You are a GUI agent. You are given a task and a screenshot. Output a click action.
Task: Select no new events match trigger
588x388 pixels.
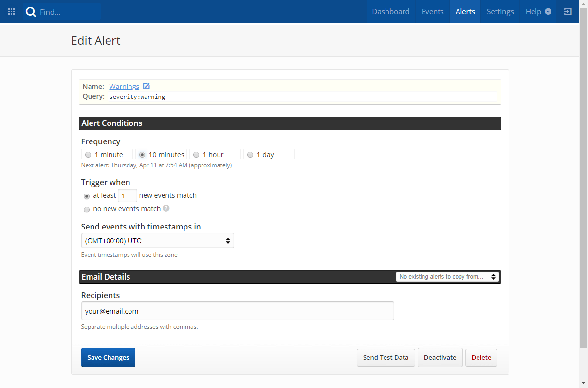87,209
